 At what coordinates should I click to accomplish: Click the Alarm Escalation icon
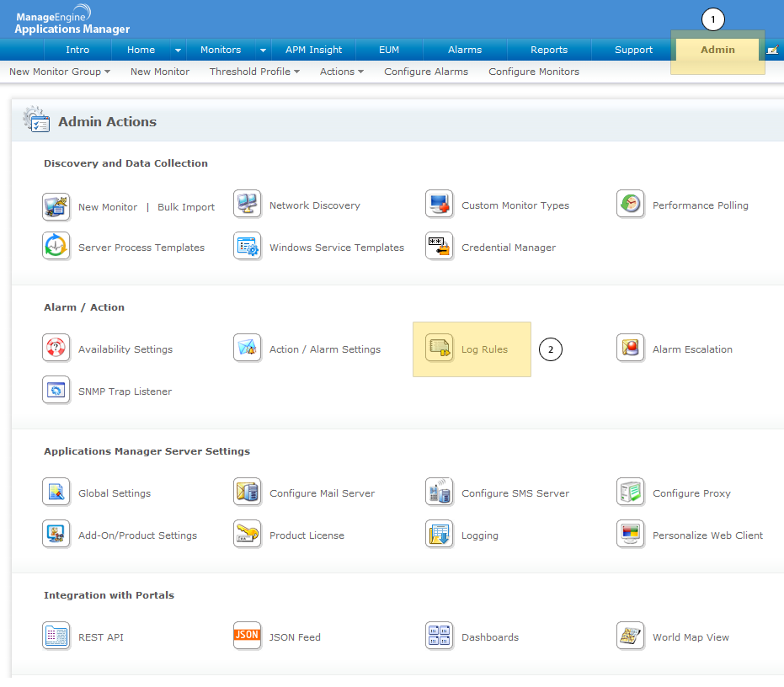pos(630,349)
